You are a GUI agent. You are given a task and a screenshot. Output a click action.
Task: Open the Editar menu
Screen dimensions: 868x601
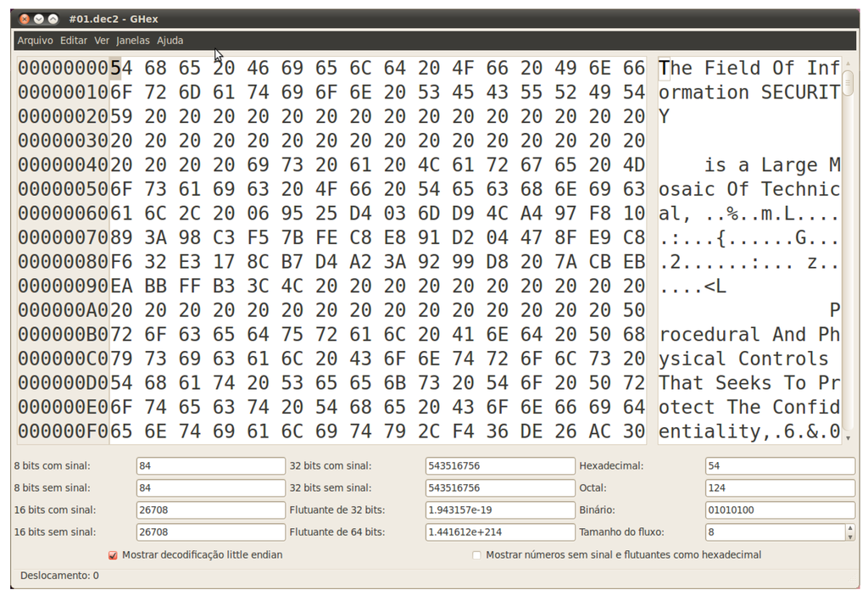(x=74, y=41)
